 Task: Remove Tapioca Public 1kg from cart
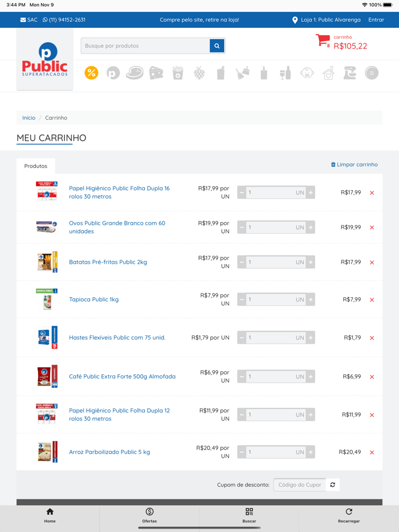pyautogui.click(x=372, y=300)
